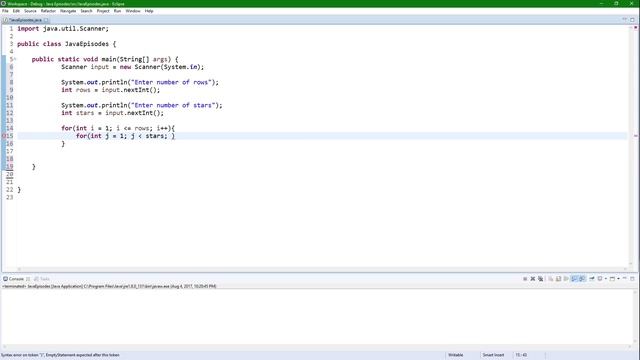The width and height of the screenshot is (640, 360).
Task: Open the Run menu
Action: tap(118, 11)
